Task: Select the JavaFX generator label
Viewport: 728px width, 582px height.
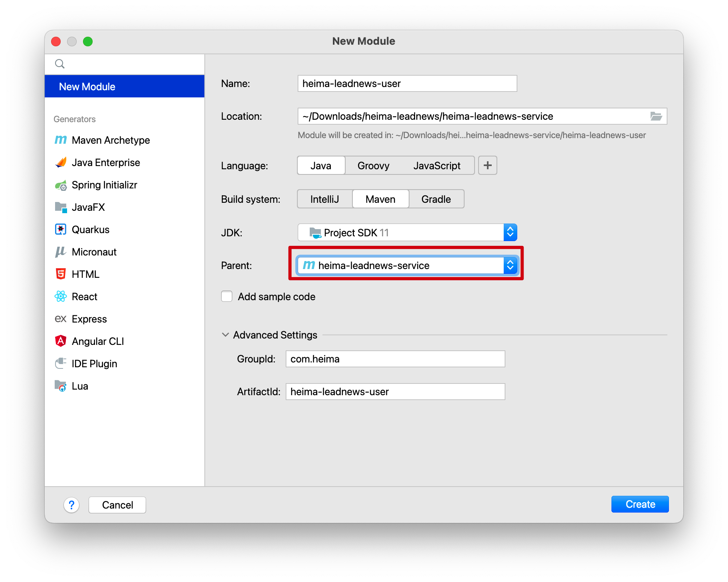Action: click(x=88, y=207)
